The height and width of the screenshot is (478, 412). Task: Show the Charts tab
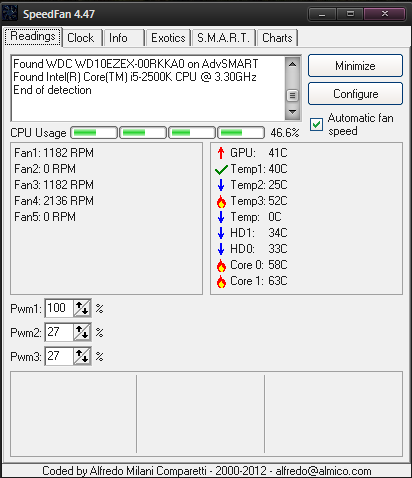(x=277, y=38)
